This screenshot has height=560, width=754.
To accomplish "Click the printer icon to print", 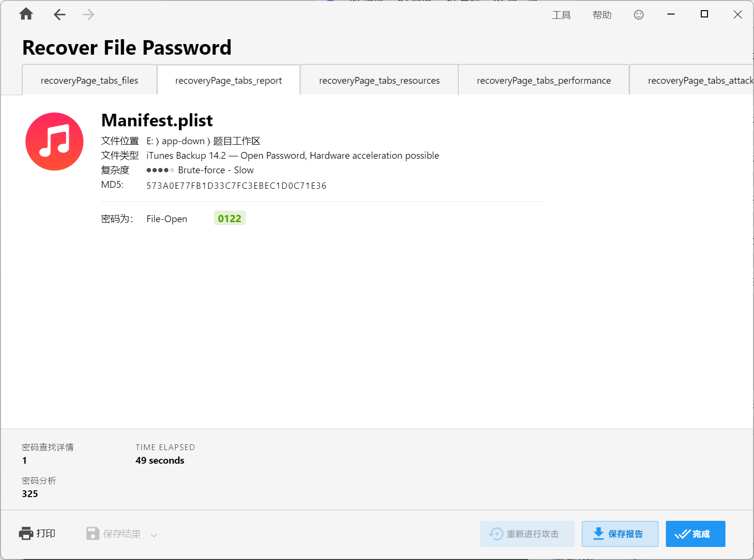I will 26,533.
